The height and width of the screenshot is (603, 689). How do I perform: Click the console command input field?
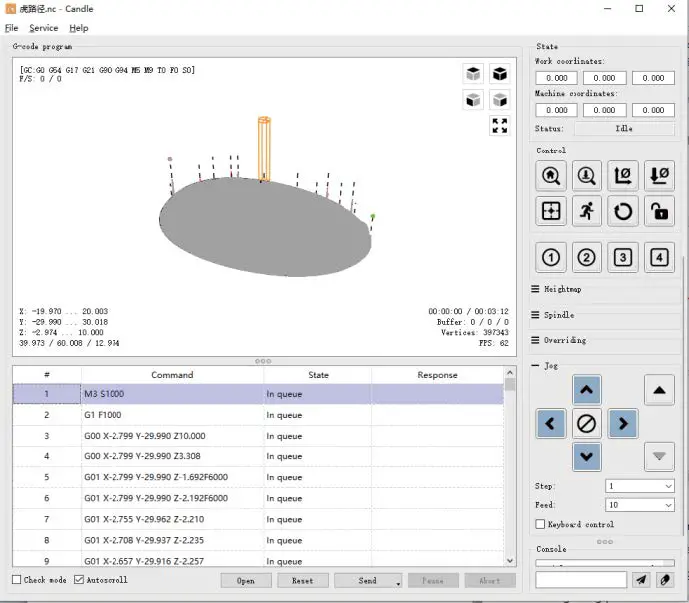coord(581,580)
